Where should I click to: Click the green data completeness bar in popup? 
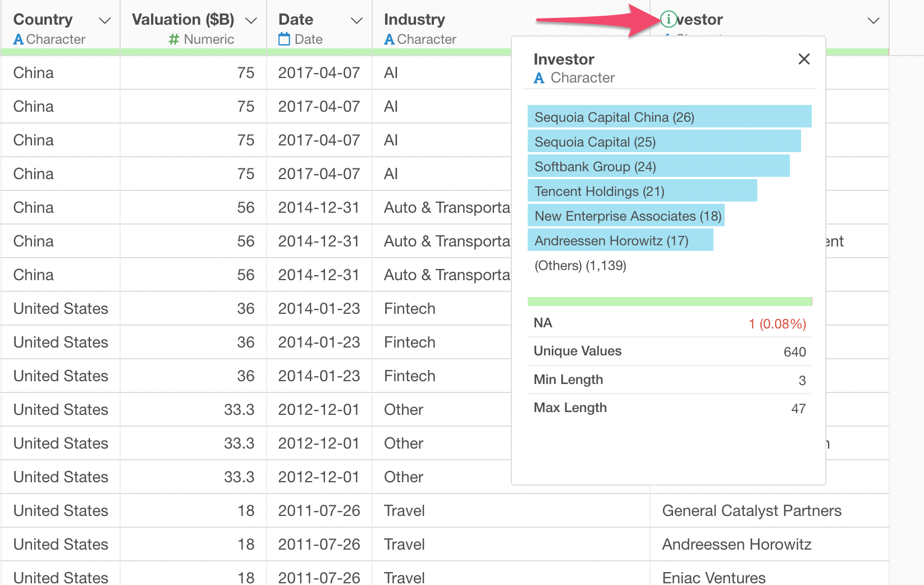tap(669, 301)
